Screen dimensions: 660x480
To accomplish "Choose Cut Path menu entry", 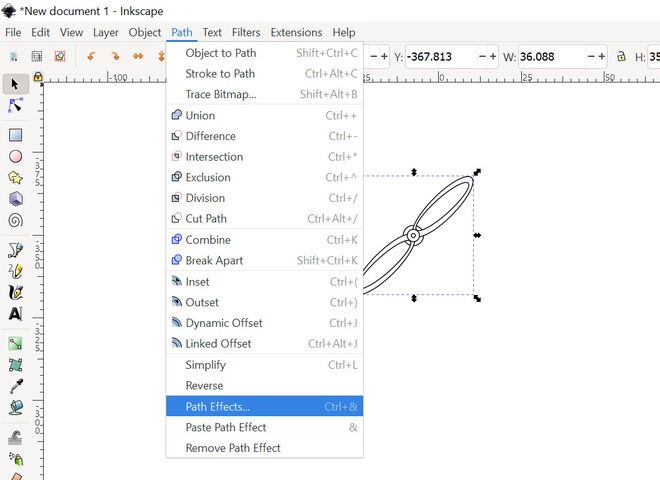I will pyautogui.click(x=265, y=219).
